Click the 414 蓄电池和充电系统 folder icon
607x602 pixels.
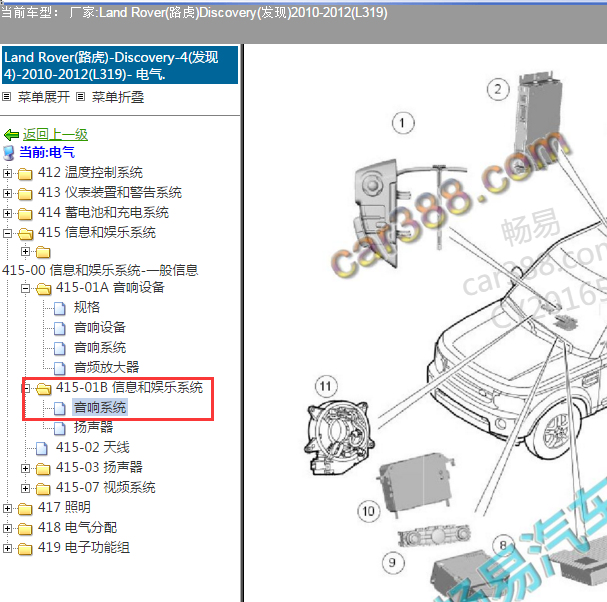pos(25,214)
